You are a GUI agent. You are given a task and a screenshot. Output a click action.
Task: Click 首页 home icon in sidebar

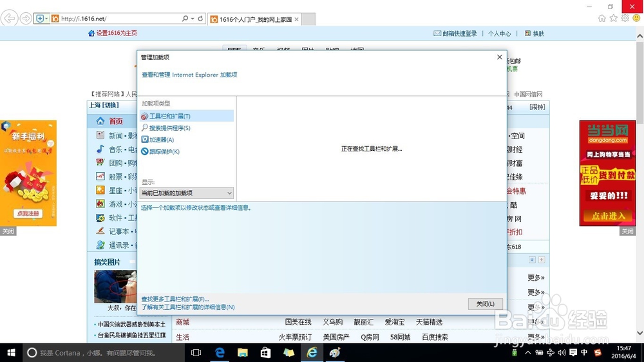click(x=100, y=121)
